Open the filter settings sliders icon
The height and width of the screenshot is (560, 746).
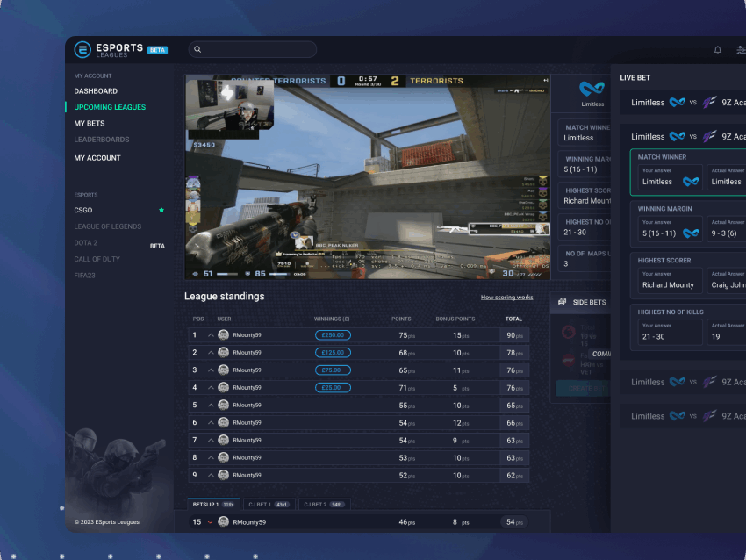[741, 50]
